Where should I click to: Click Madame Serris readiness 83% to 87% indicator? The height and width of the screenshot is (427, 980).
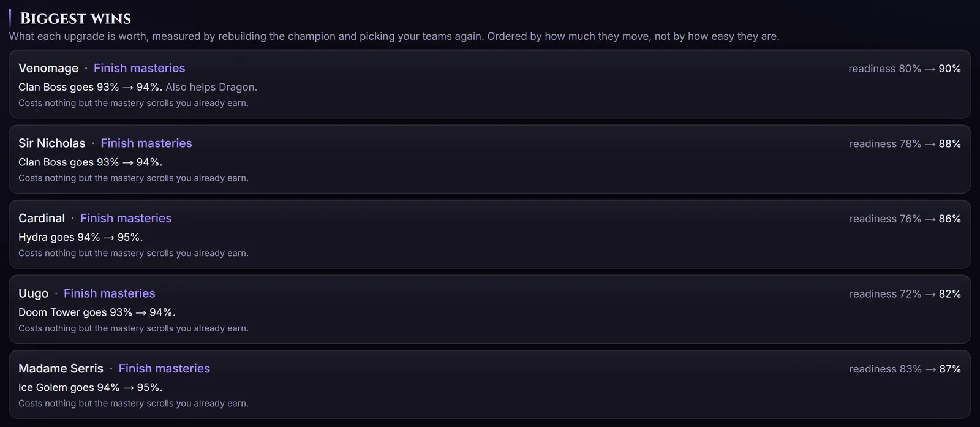[905, 369]
